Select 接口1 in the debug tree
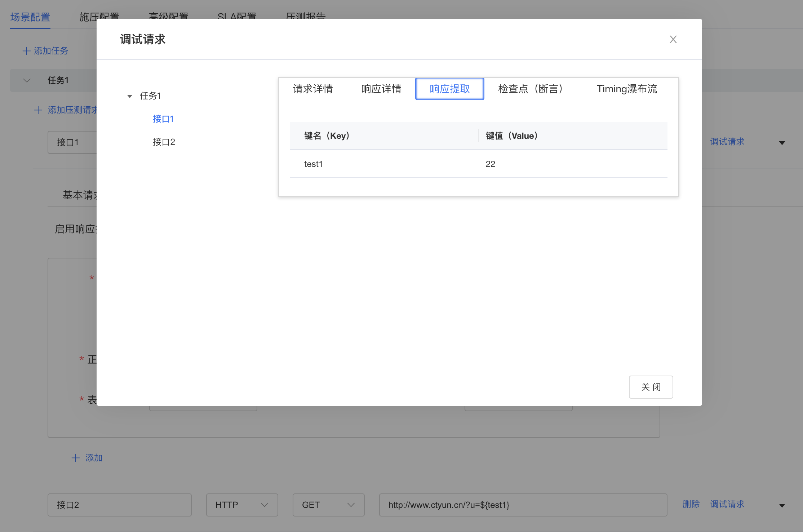803x532 pixels. pyautogui.click(x=163, y=119)
